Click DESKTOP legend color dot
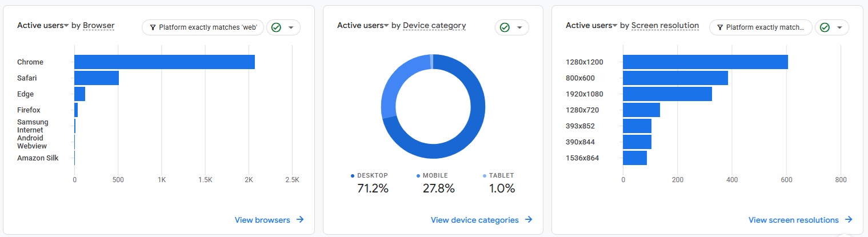The height and width of the screenshot is (237, 868). click(353, 176)
